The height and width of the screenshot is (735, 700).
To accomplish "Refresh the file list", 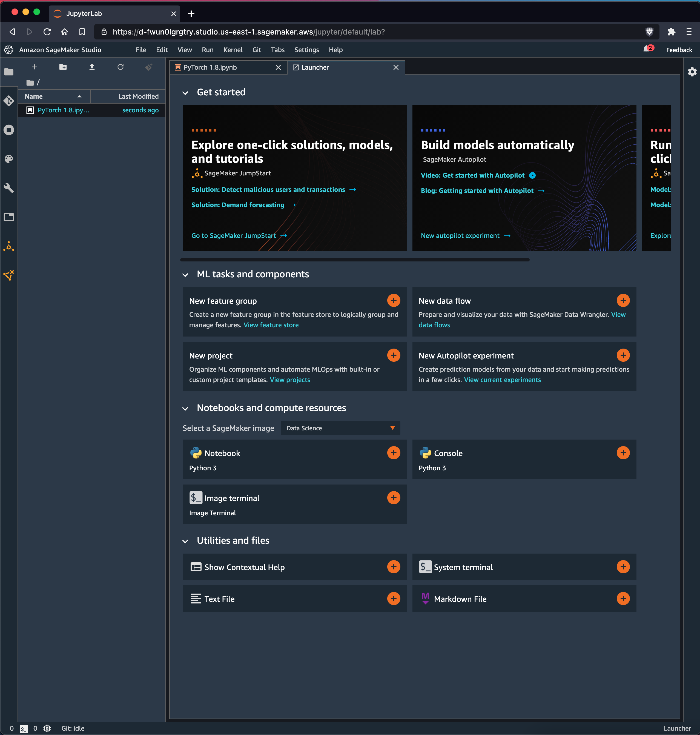I will [x=121, y=67].
